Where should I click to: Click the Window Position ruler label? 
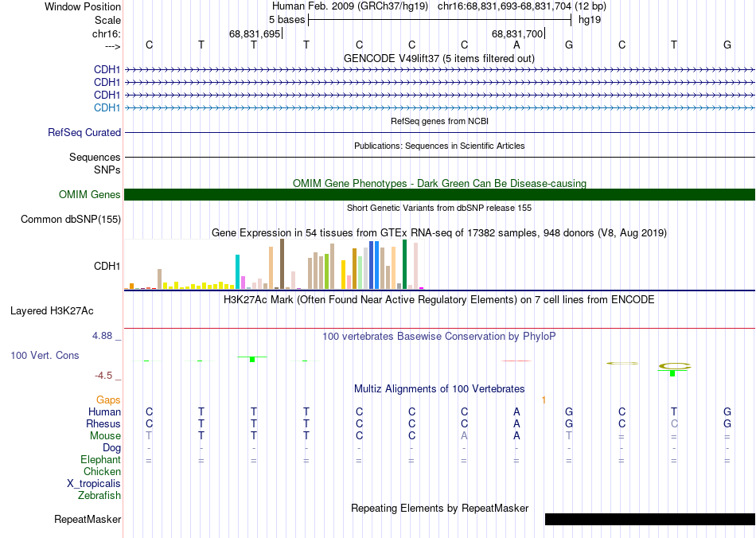pos(83,6)
